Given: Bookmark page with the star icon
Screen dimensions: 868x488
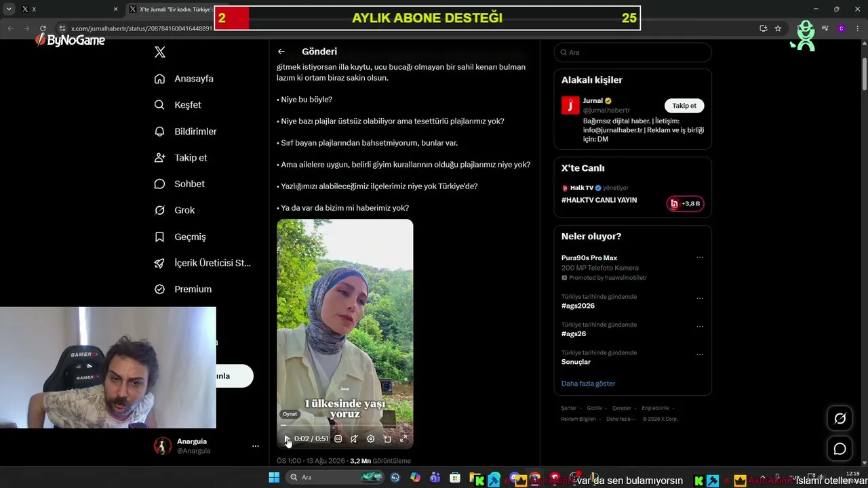Looking at the screenshot, I should click(778, 28).
